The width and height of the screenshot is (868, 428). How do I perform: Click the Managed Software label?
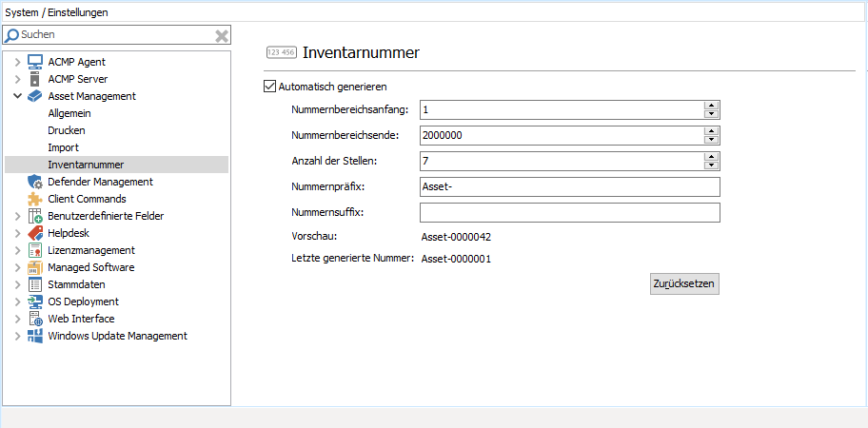90,267
